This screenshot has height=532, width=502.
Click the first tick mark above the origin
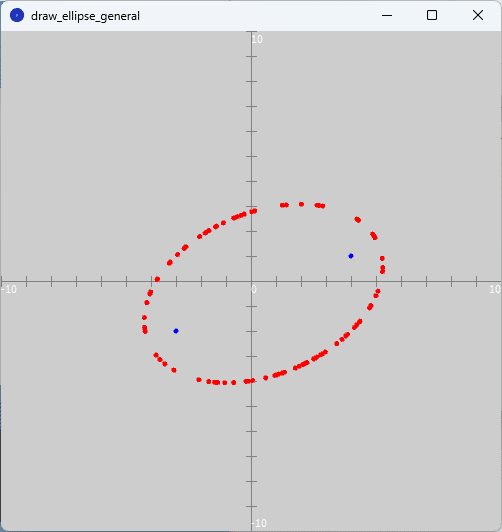click(x=251, y=256)
